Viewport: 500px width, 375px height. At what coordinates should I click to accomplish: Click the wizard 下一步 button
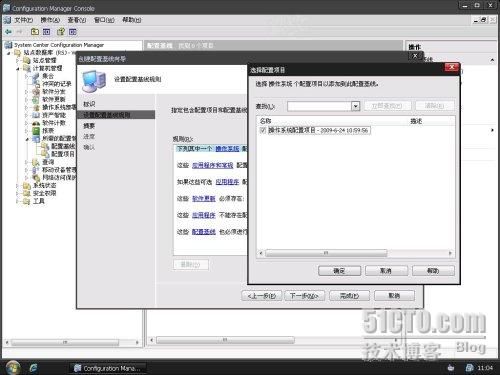tap(304, 296)
